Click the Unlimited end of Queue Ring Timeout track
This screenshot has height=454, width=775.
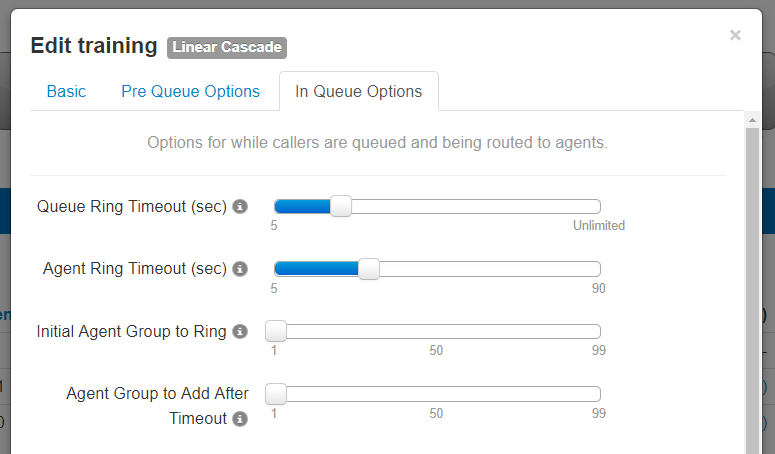[x=596, y=206]
